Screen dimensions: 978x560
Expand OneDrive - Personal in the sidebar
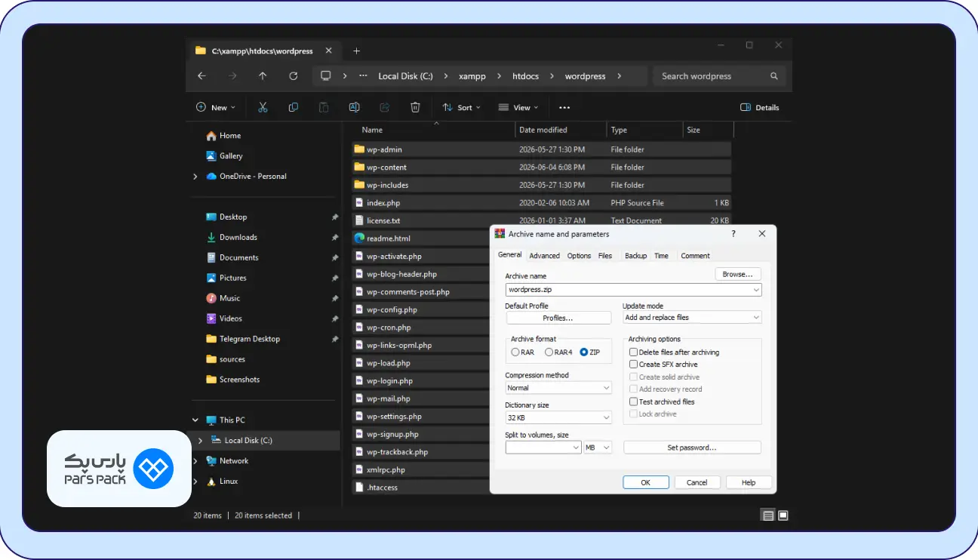tap(195, 177)
